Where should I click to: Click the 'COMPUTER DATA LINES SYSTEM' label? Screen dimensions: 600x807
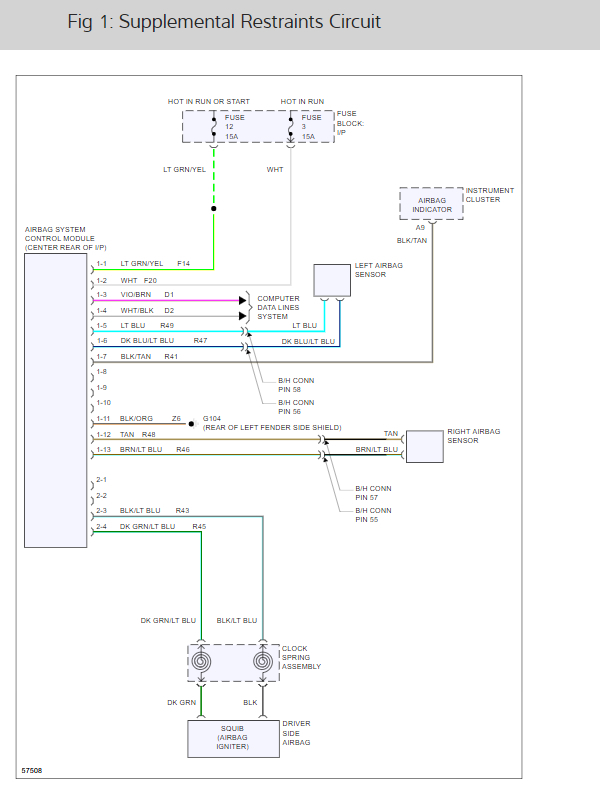point(278,307)
